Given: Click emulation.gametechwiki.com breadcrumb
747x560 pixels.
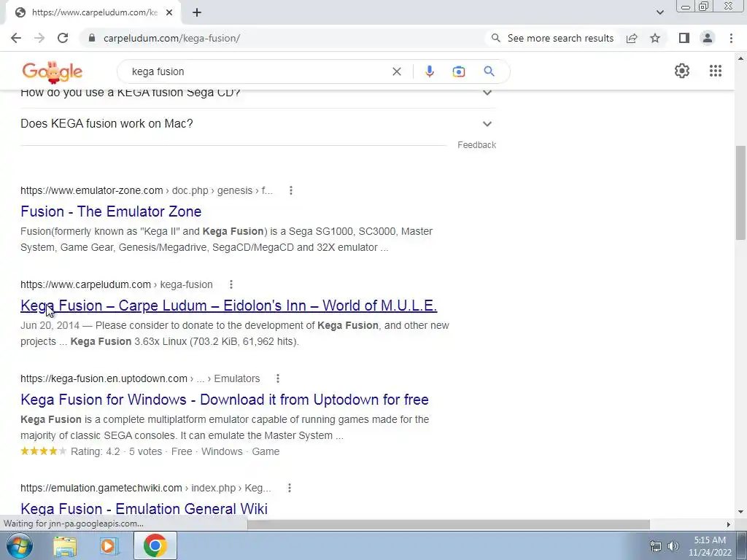Looking at the screenshot, I should click(145, 488).
